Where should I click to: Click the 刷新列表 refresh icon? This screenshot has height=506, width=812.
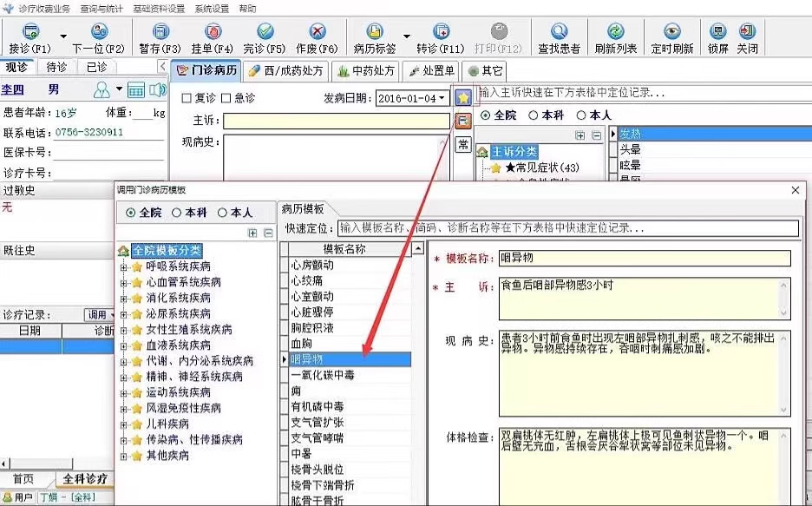pos(616,31)
